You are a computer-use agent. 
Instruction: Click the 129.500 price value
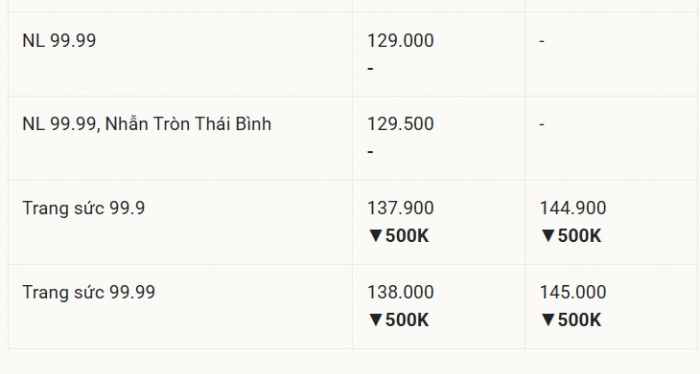click(x=400, y=124)
